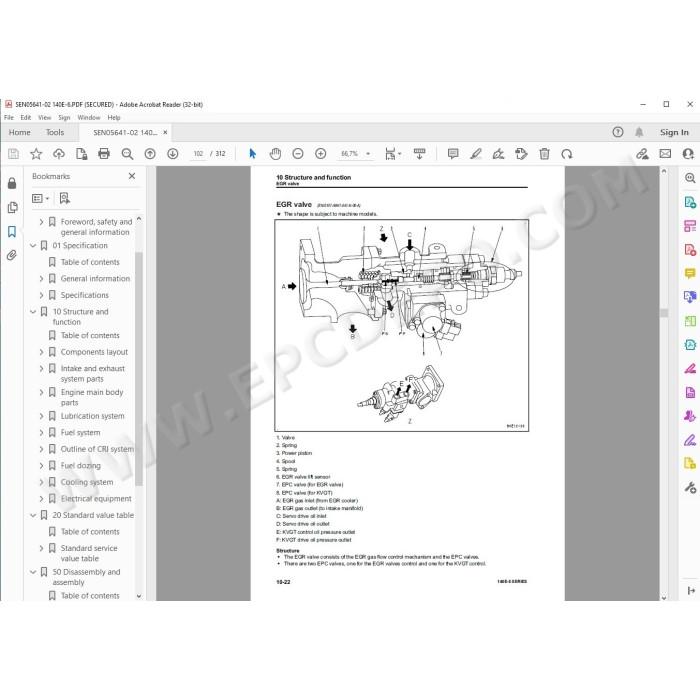
Task: Click the Save file icon in toolbar
Action: [x=13, y=154]
